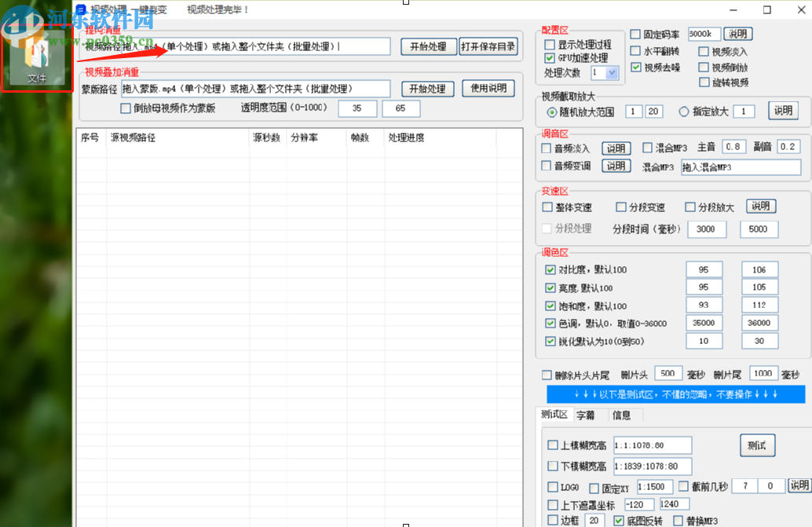Image resolution: width=812 pixels, height=527 pixels.
Task: Switch to the 信息 tab
Action: [x=622, y=415]
